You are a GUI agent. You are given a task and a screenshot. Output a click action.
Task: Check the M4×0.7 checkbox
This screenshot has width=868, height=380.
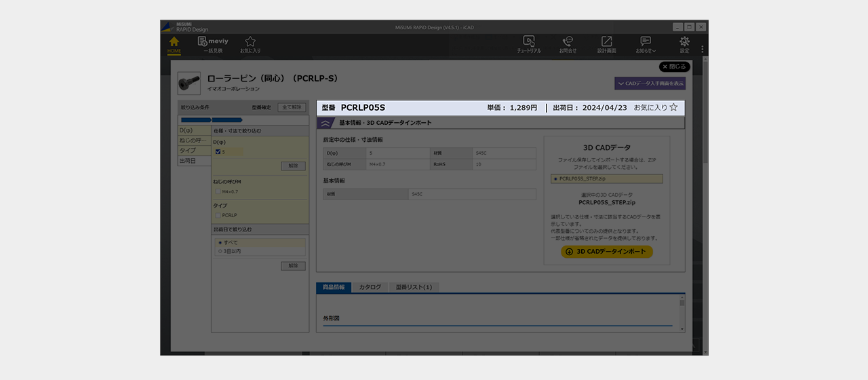click(218, 192)
